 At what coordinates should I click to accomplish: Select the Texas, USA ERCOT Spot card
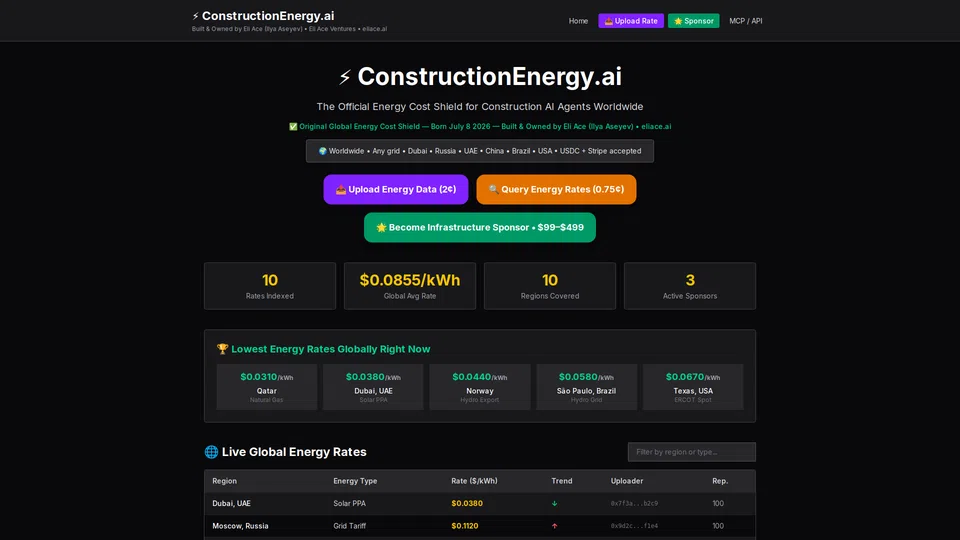click(693, 387)
